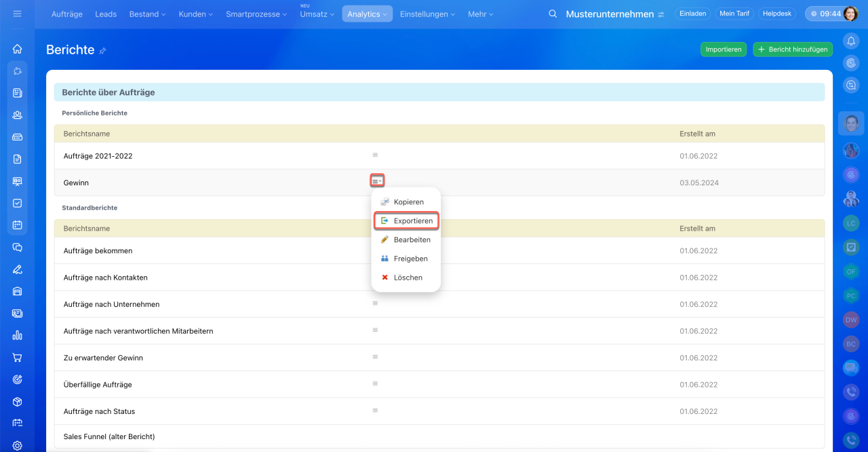Open action menu for Aufträge 2021-2022

tap(375, 155)
